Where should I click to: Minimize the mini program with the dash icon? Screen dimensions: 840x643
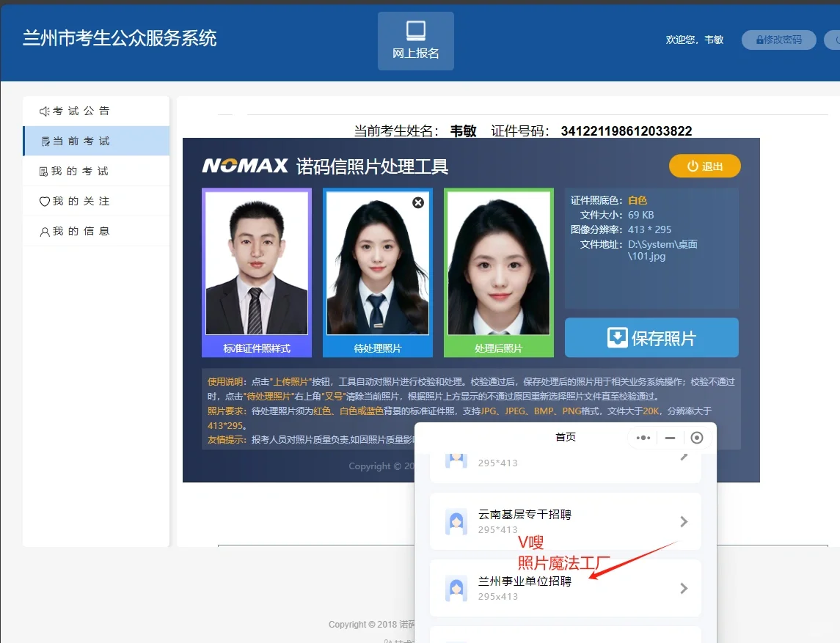pyautogui.click(x=671, y=438)
